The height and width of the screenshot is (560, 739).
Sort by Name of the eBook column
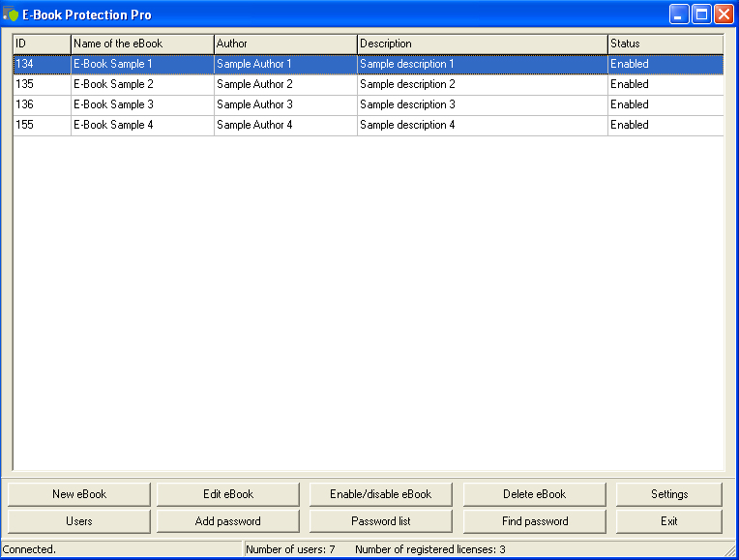142,44
